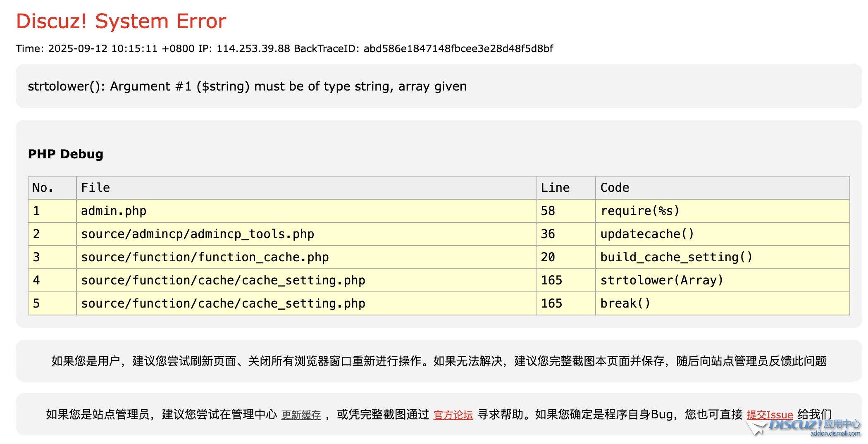Image resolution: width=868 pixels, height=444 pixels.
Task: Click the strtolower(Array) code cell
Action: (723, 280)
